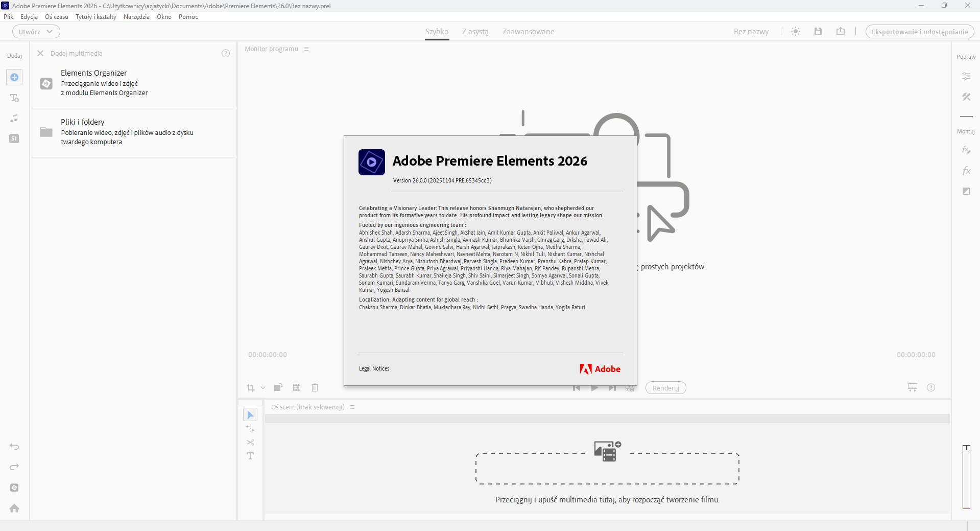Open the Narzędzia menu
The width and height of the screenshot is (980, 531).
[x=136, y=17]
